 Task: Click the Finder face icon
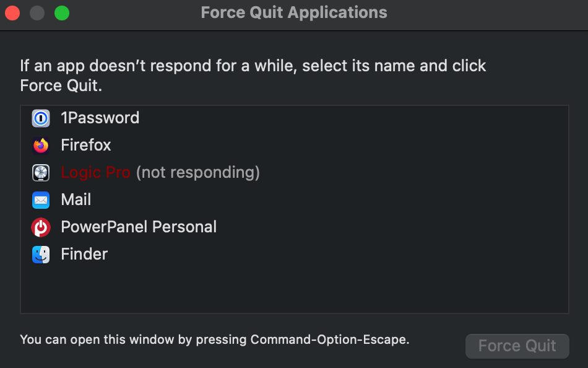pyautogui.click(x=41, y=255)
